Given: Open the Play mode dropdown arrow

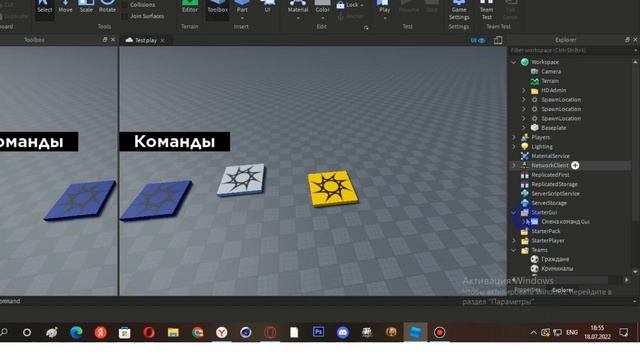Looking at the screenshot, I should (384, 18).
